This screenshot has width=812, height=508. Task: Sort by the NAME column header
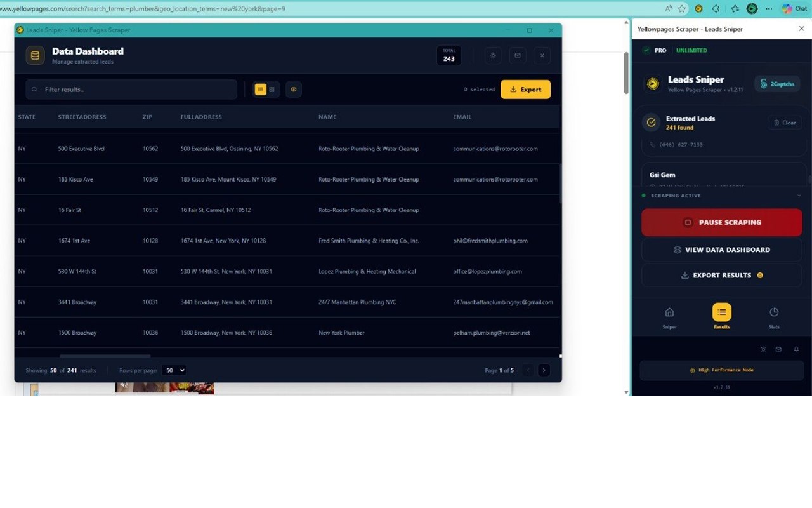pyautogui.click(x=327, y=117)
